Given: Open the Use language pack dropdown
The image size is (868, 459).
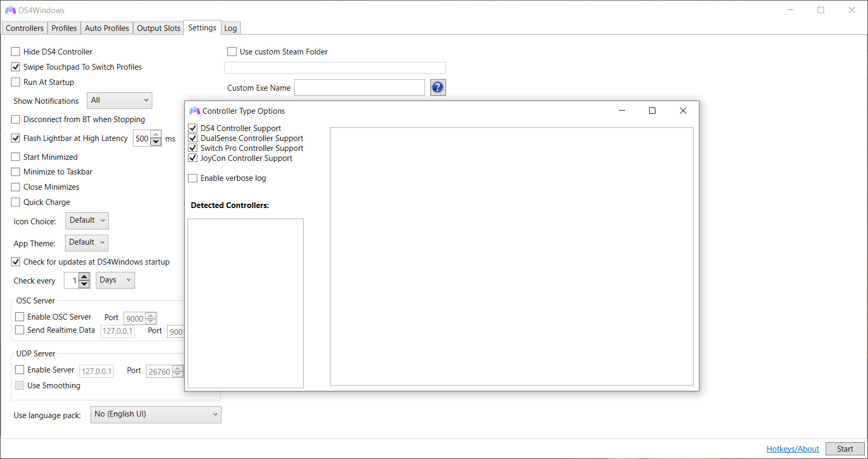Looking at the screenshot, I should coord(156,414).
